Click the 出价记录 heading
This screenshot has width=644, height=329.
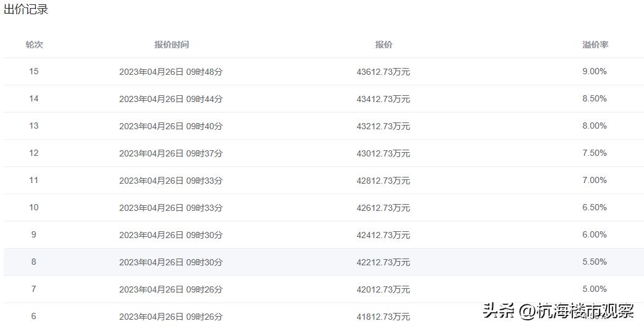click(26, 9)
